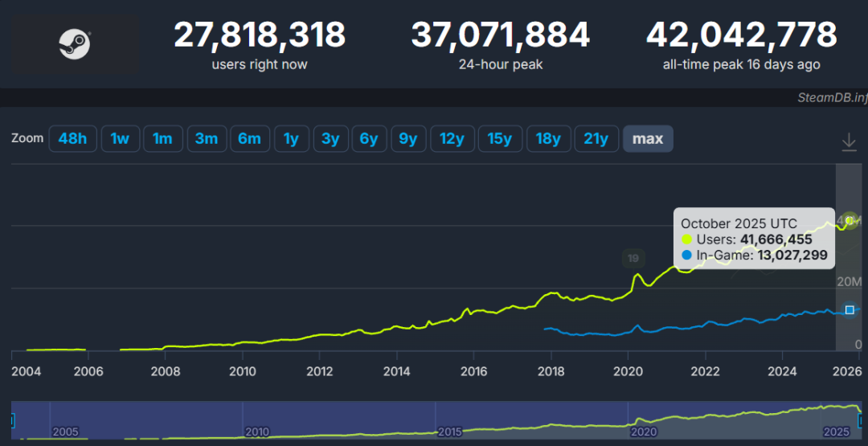Image resolution: width=868 pixels, height=446 pixels.
Task: Set zoom to 1w
Action: point(120,138)
